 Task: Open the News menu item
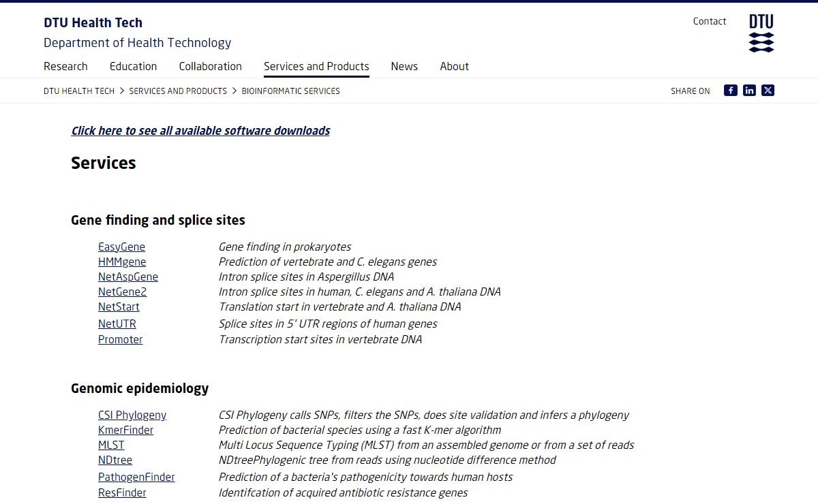(x=404, y=66)
